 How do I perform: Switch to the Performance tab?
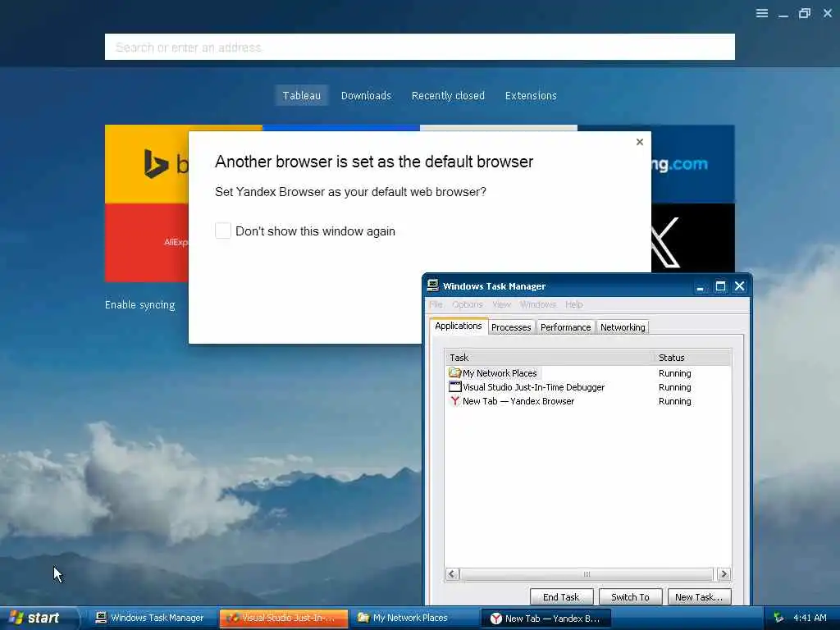[x=565, y=327]
